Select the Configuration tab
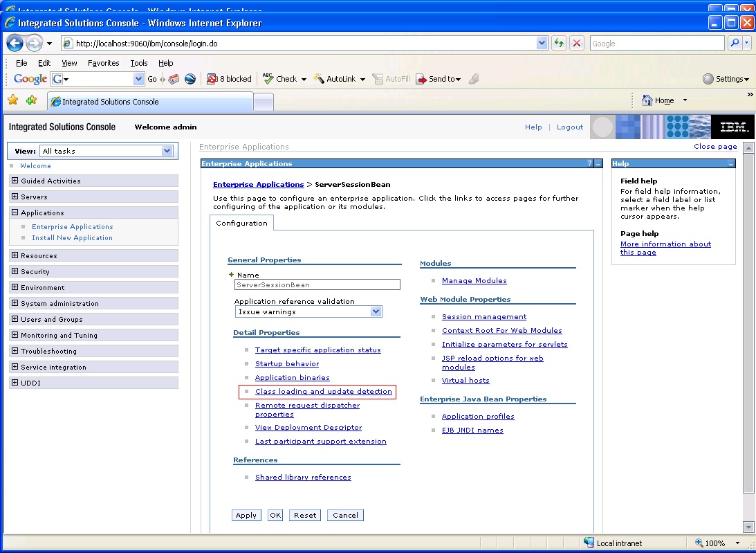The width and height of the screenshot is (756, 553). pos(241,223)
